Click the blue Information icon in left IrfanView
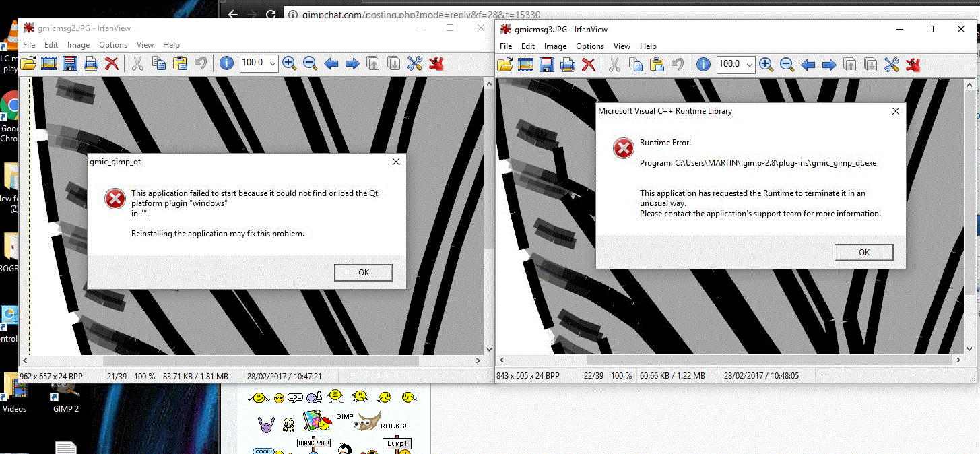 (x=227, y=63)
